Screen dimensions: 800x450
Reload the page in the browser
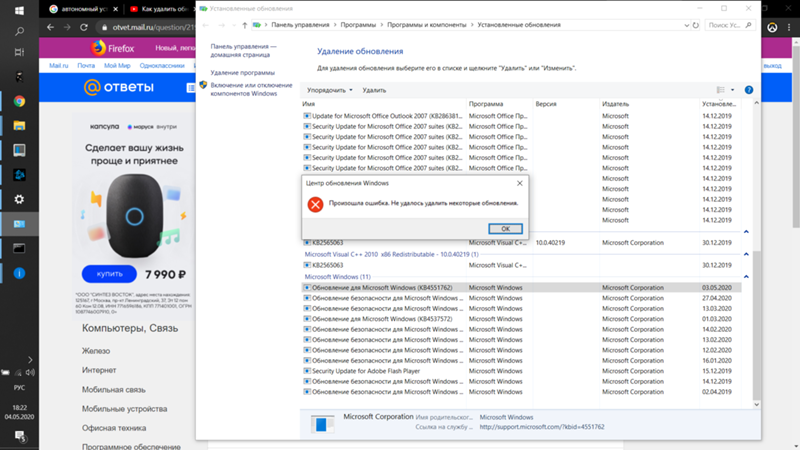coord(84,28)
